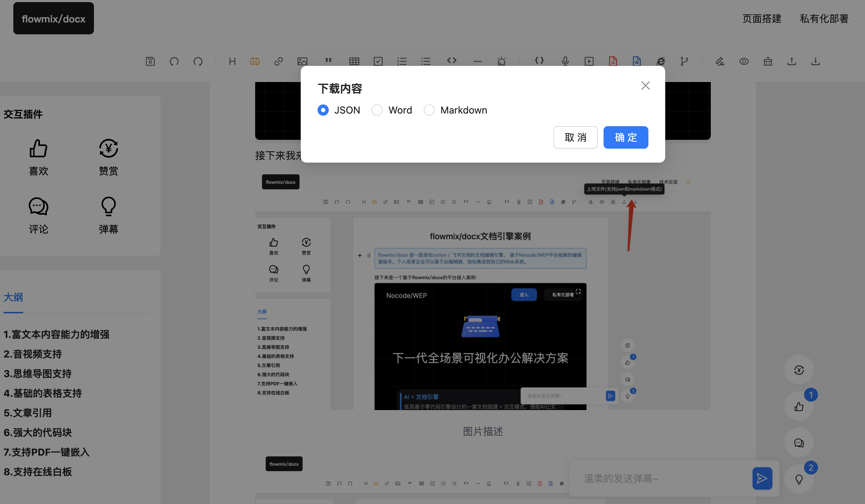Click the floating like button with badge 1
Viewport: 865px width, 504px height.
coord(799,406)
